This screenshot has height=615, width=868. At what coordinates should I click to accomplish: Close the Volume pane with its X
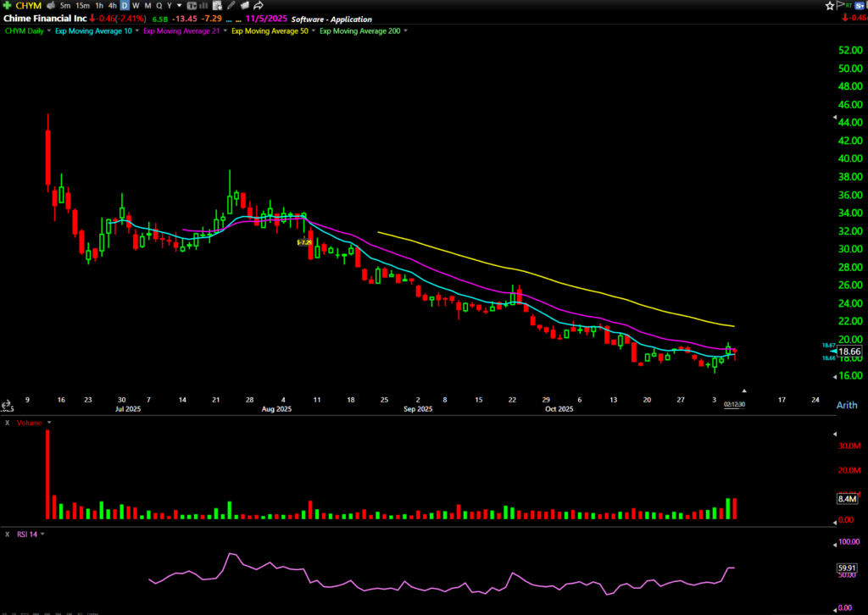coord(8,422)
